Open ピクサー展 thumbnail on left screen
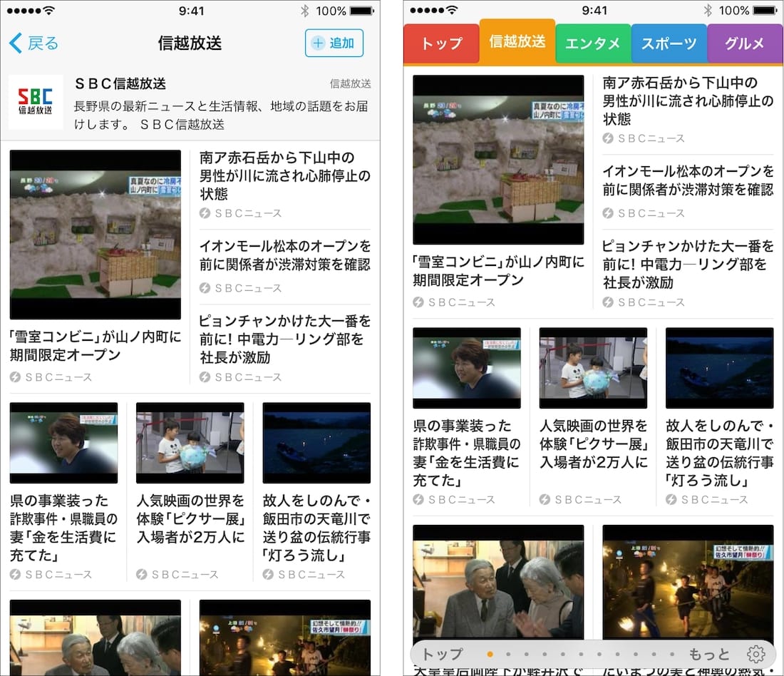Image resolution: width=784 pixels, height=676 pixels. pyautogui.click(x=190, y=443)
